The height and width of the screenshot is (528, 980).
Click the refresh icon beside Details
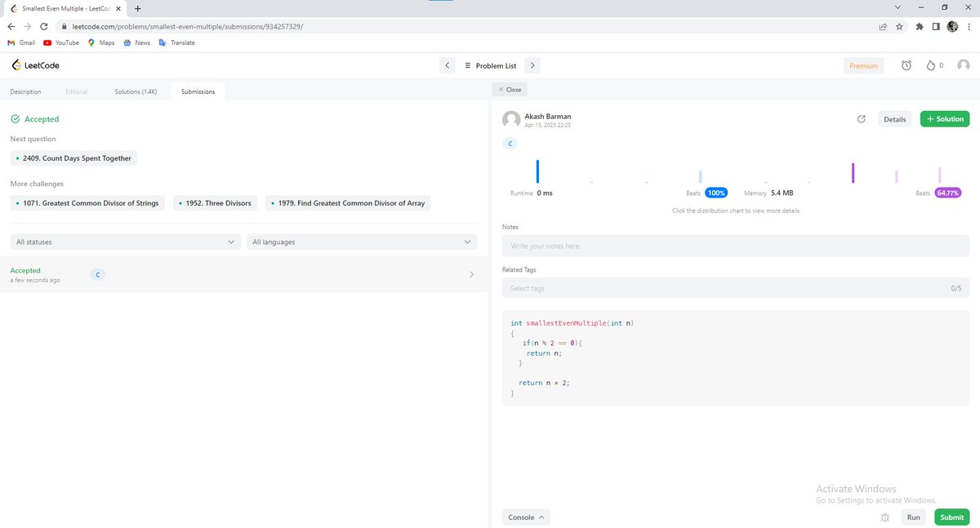click(x=861, y=119)
